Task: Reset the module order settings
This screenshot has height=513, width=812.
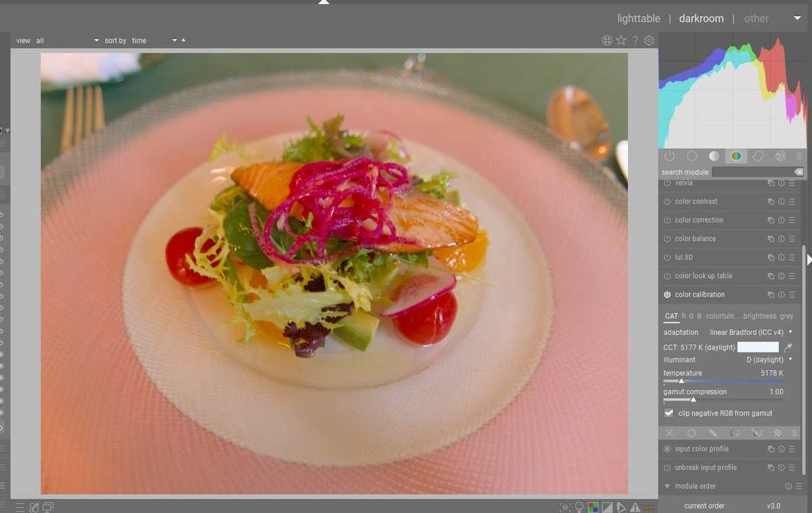Action: click(x=788, y=487)
